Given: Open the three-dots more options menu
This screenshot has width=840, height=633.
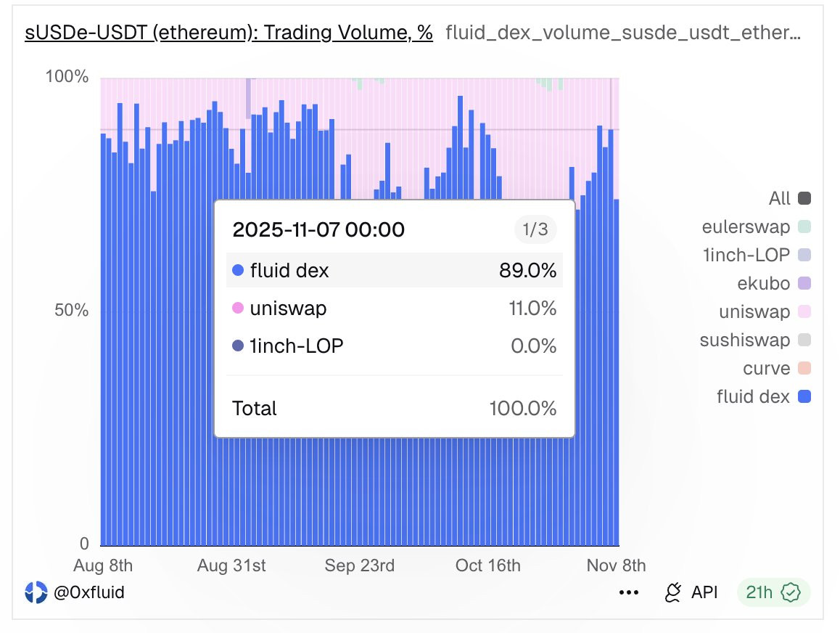Looking at the screenshot, I should pyautogui.click(x=628, y=592).
